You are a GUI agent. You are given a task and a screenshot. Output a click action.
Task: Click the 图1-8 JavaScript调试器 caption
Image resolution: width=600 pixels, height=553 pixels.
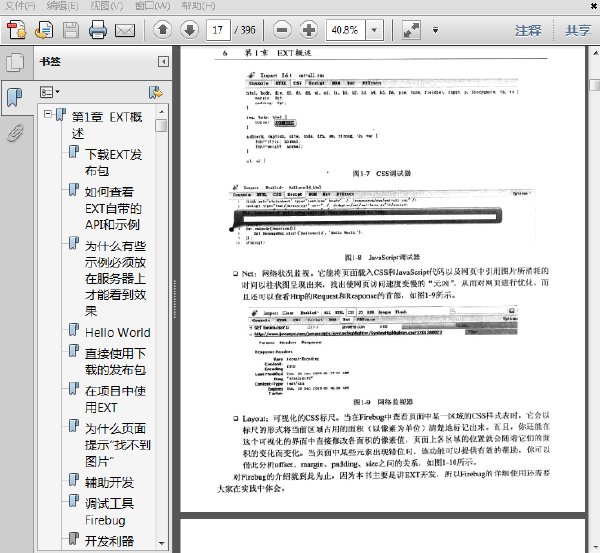(382, 257)
